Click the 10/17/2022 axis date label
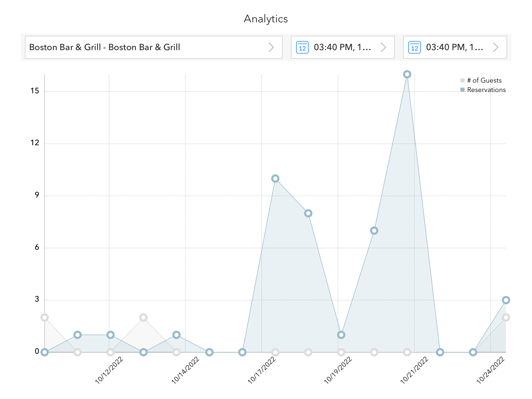This screenshot has width=532, height=399. 262,371
